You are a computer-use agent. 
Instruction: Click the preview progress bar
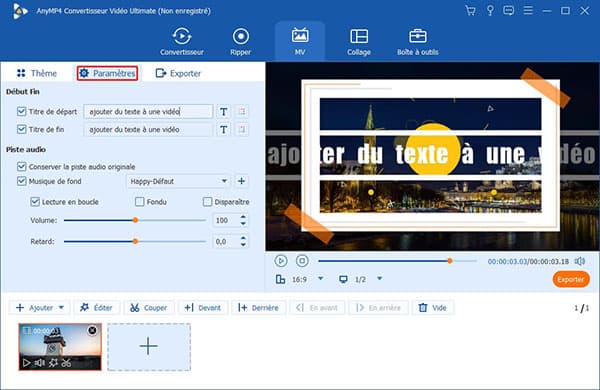[x=397, y=261]
